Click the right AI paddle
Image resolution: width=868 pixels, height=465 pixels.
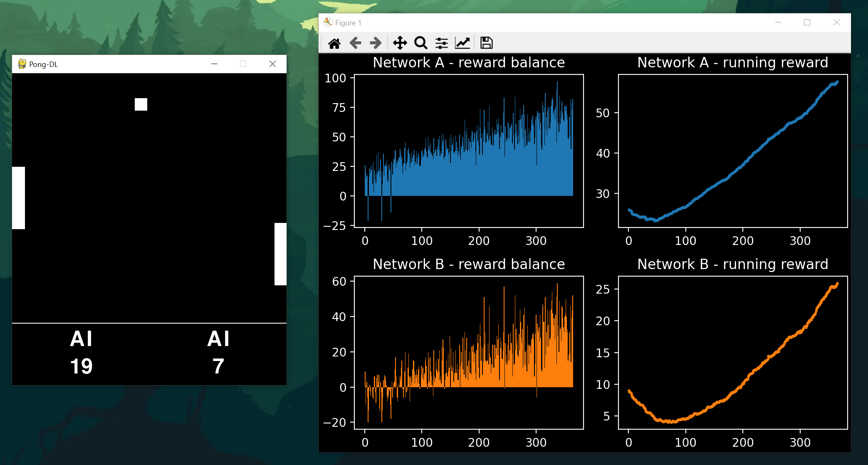pos(280,254)
